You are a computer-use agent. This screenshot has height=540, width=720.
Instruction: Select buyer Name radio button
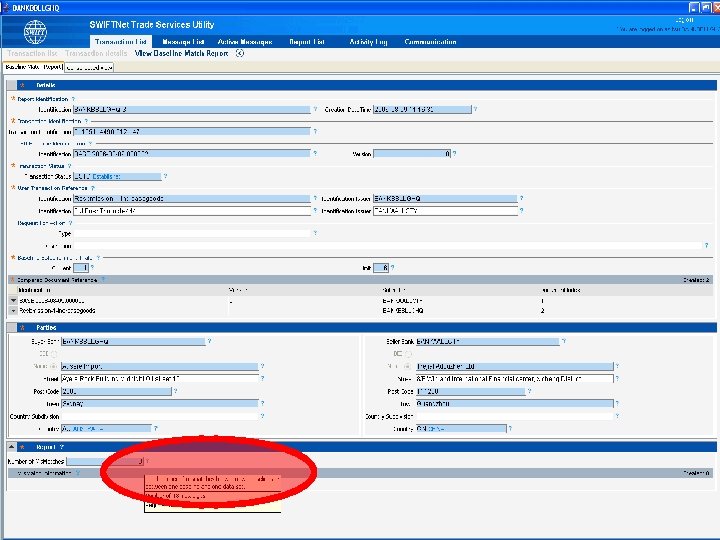click(x=54, y=366)
